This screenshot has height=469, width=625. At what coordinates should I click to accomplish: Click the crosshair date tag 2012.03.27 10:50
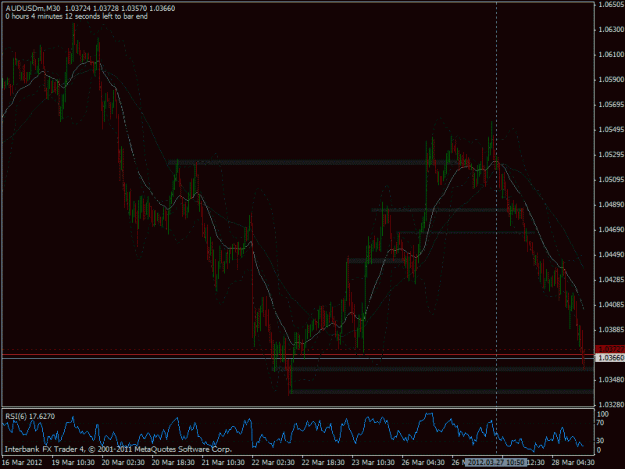click(496, 463)
